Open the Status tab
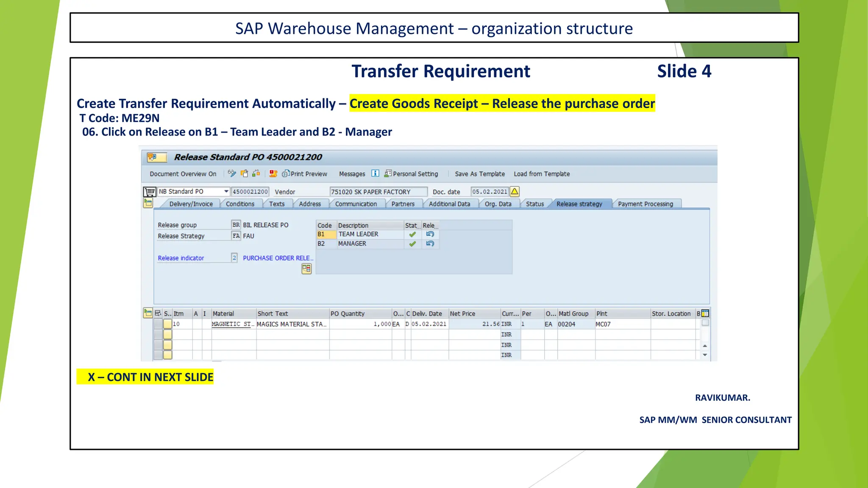The image size is (868, 488). pyautogui.click(x=535, y=204)
